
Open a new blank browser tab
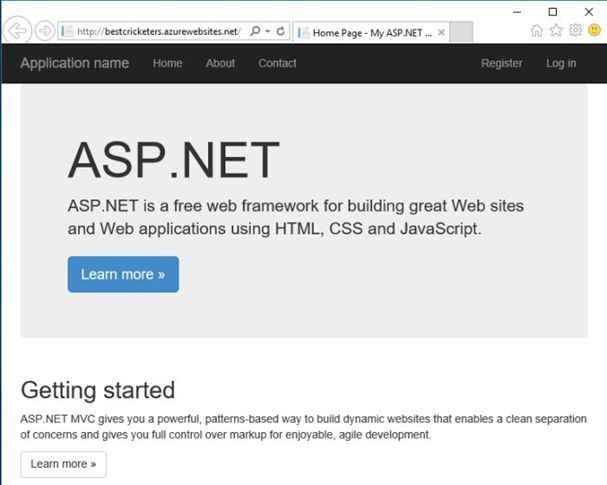pyautogui.click(x=461, y=32)
